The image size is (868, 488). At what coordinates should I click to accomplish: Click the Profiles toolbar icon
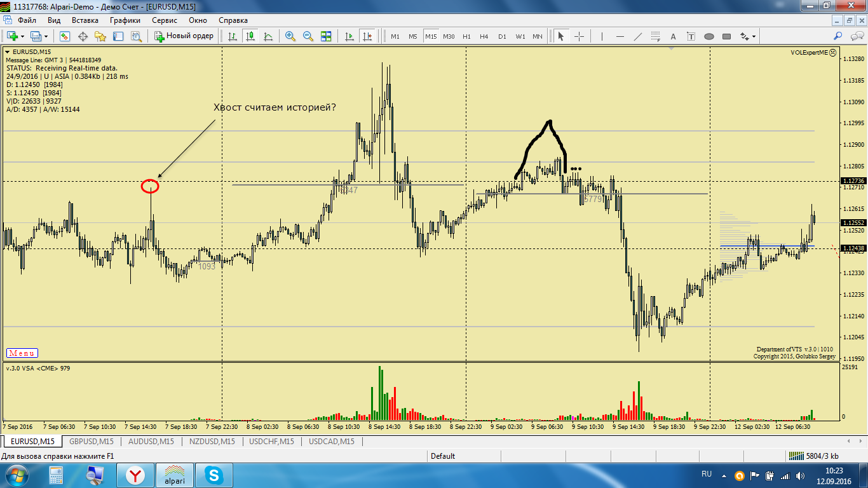click(x=36, y=36)
